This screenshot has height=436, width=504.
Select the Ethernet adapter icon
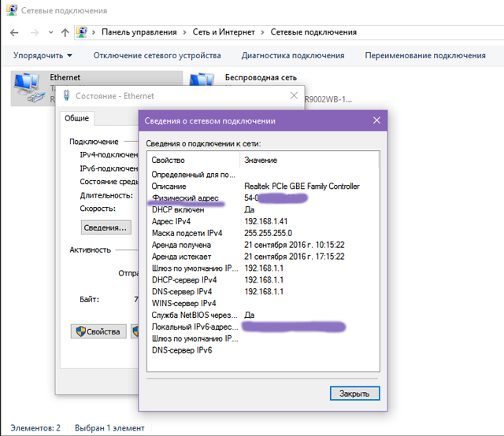[28, 87]
